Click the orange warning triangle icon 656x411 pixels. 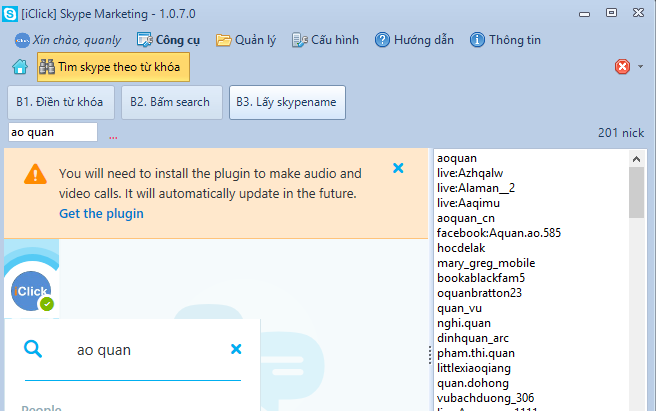(x=35, y=174)
